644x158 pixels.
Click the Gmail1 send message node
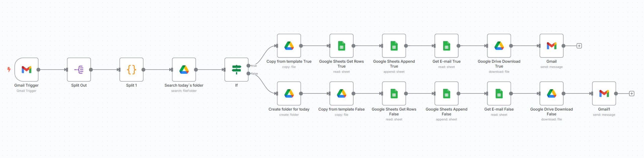(x=604, y=94)
